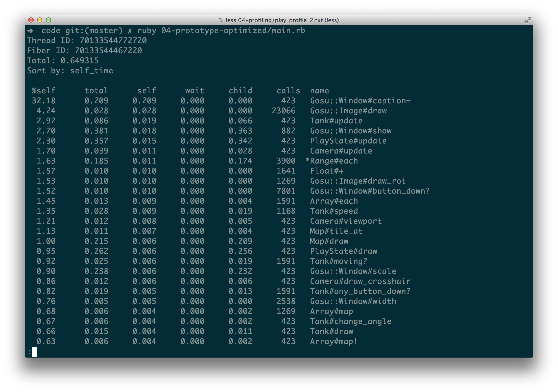Click the git branch indicator '(master)'

[98, 31]
